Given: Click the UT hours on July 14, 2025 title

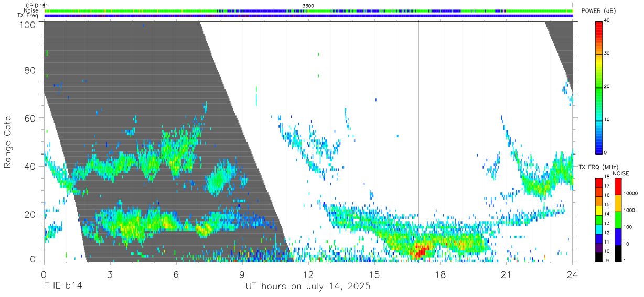Looking at the screenshot, I should coord(308,287).
